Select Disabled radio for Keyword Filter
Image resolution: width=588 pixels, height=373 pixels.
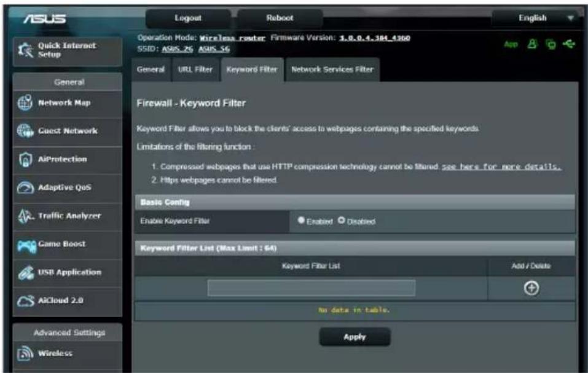coord(341,220)
